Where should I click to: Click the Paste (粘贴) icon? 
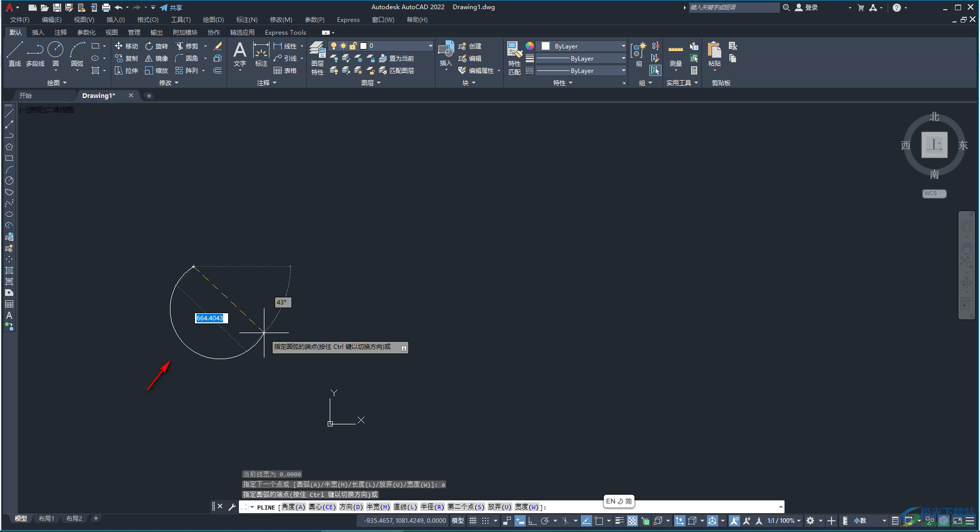coord(715,54)
